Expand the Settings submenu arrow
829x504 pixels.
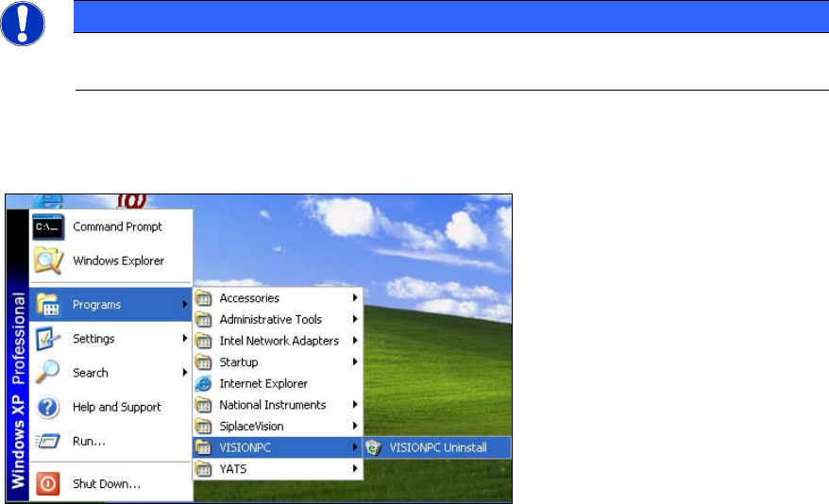click(184, 338)
